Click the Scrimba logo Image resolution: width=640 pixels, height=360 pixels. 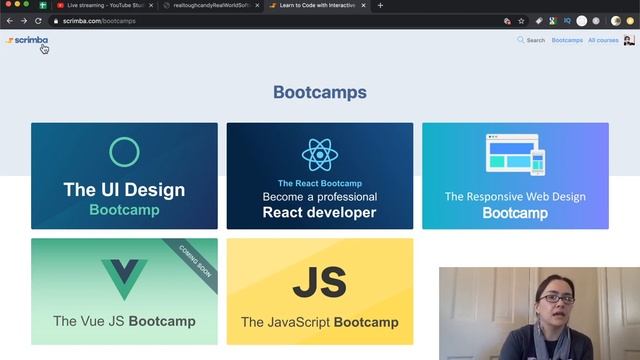click(27, 40)
